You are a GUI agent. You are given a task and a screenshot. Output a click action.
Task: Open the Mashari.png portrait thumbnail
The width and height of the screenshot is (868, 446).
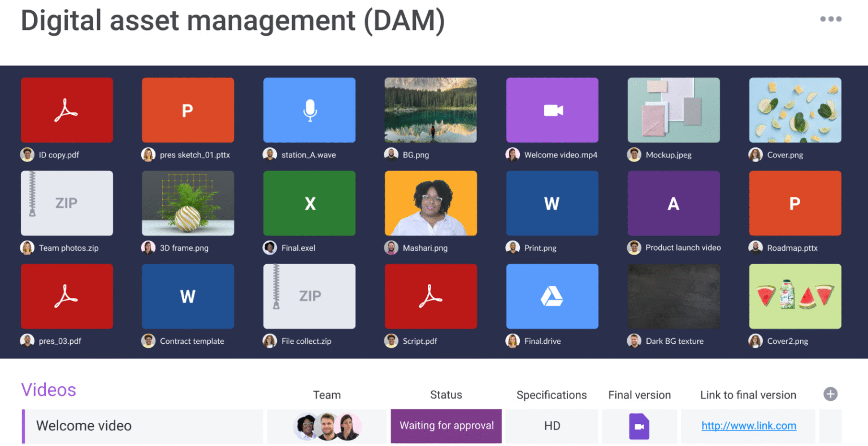[x=431, y=203]
